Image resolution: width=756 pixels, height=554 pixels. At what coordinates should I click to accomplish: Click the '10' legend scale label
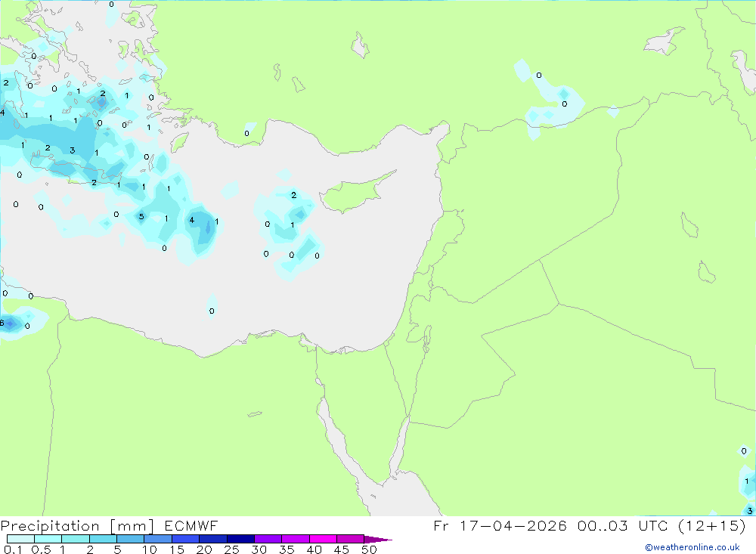pos(149,549)
